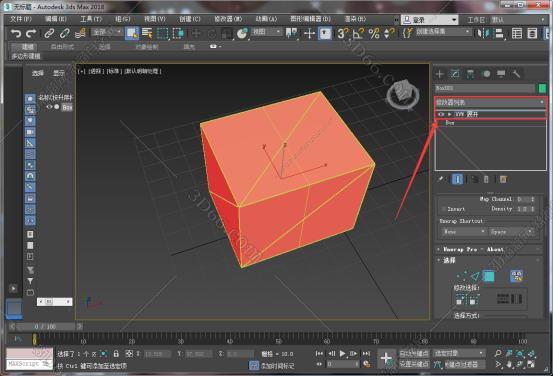Viewport: 553px width, 376px height.
Task: Collapse the 选择 rollout header
Action: 488,260
